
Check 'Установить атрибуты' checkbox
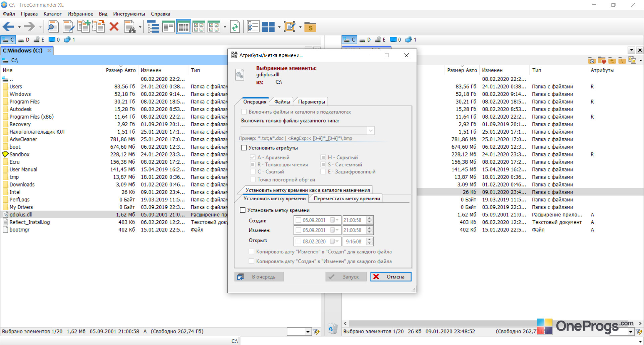[244, 148]
